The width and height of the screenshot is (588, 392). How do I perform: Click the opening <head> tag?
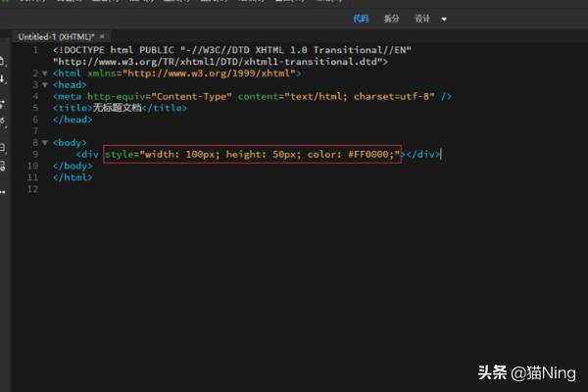(70, 85)
